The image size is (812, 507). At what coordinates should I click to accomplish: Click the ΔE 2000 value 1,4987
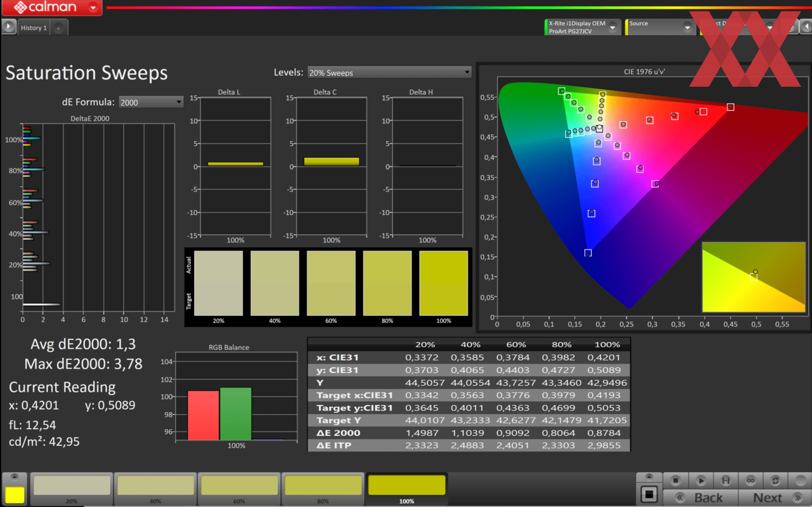pyautogui.click(x=421, y=433)
